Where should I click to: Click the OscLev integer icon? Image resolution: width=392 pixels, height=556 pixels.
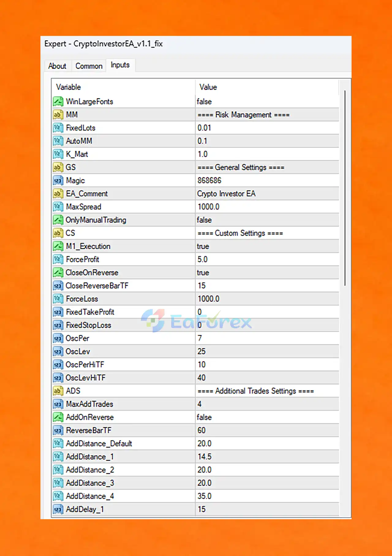(58, 352)
